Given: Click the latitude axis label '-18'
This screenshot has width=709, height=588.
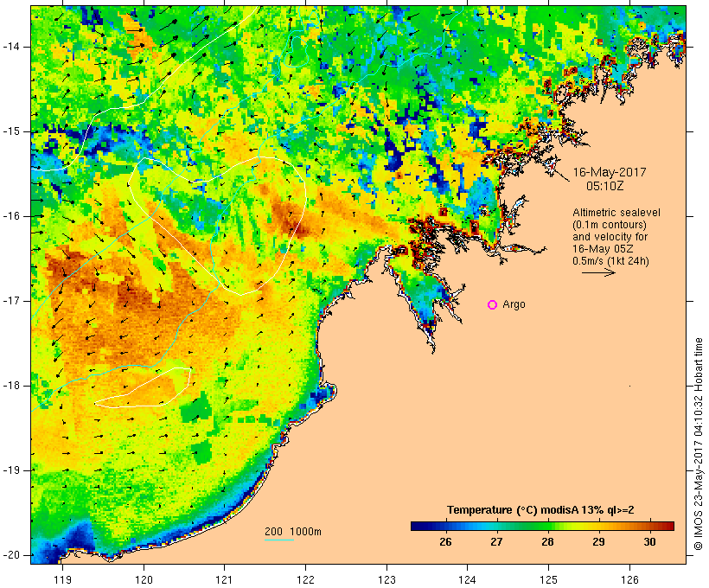Looking at the screenshot, I should [x=11, y=386].
